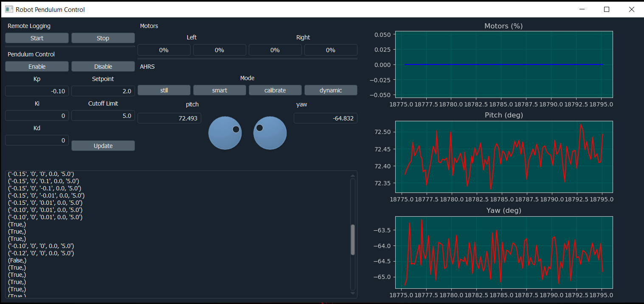
Task: Click the -63.5 tick on Yaw chart
Action: (382, 230)
